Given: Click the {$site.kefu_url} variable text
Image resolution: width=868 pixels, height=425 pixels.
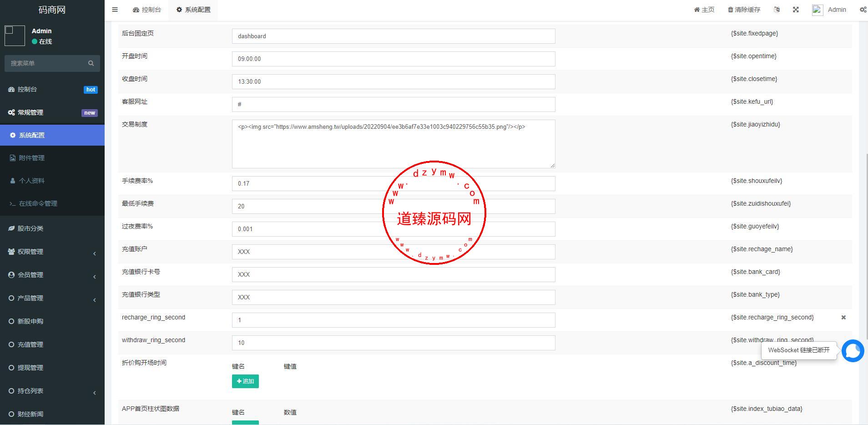Looking at the screenshot, I should pos(752,101).
